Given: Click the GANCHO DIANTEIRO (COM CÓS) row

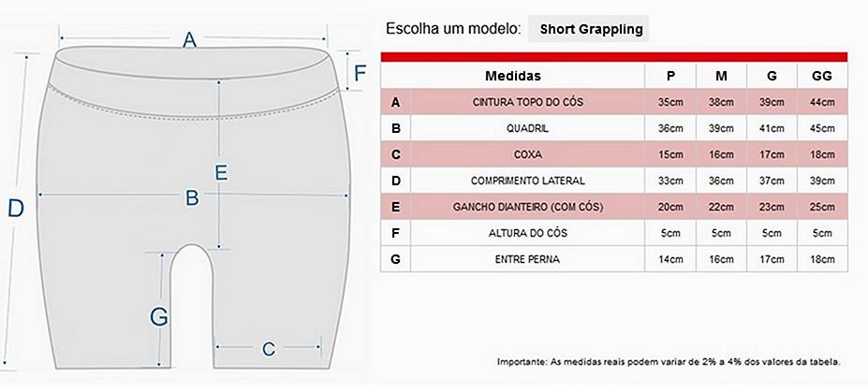Looking at the screenshot, I should (614, 207).
